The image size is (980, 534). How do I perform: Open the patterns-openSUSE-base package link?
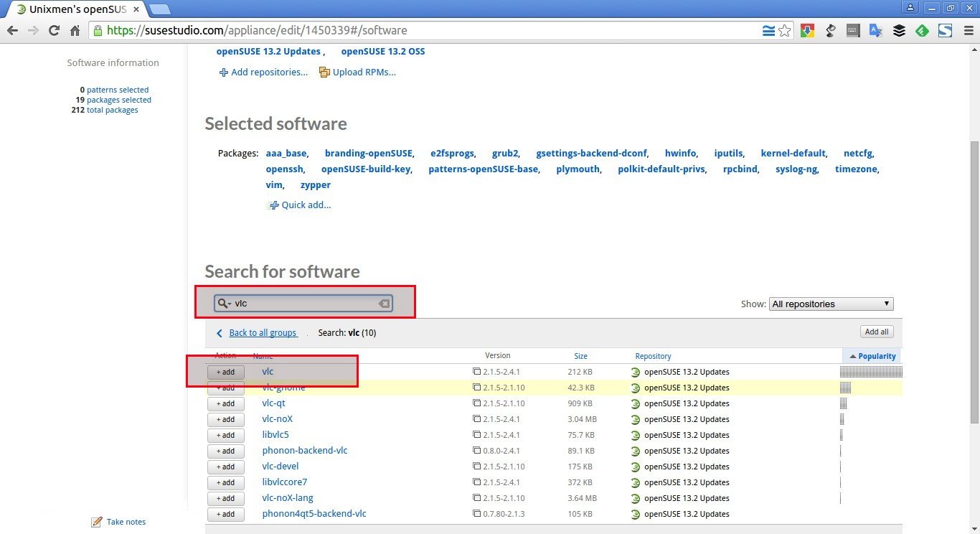[483, 169]
